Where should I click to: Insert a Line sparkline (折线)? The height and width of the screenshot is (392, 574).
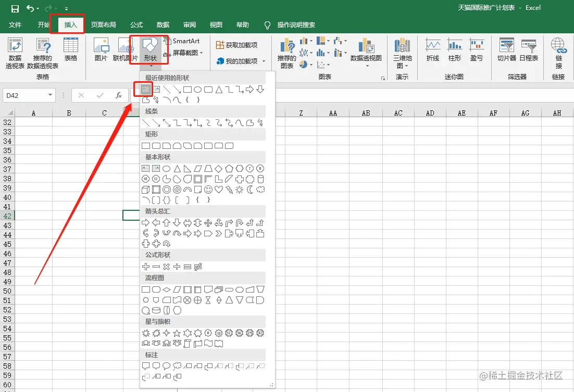tap(433, 49)
